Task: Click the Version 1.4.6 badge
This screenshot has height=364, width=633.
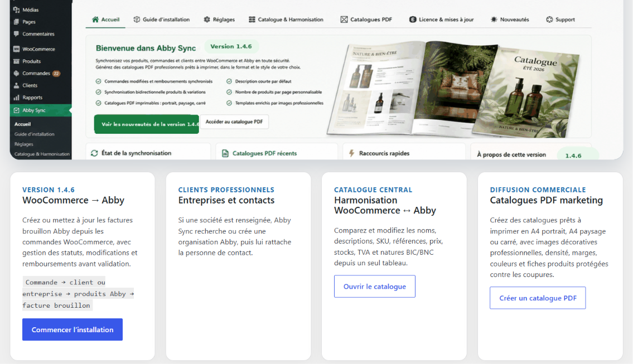Action: click(x=231, y=46)
